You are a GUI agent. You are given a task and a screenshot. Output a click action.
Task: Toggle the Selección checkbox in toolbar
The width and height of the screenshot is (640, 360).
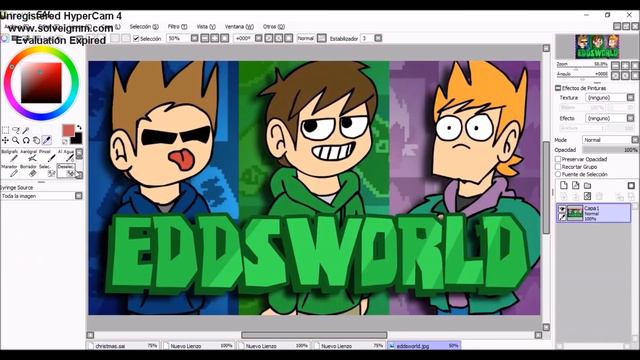(x=136, y=39)
